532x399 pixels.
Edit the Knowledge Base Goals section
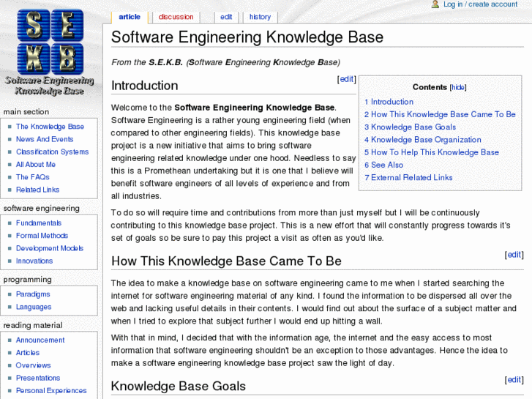514,380
